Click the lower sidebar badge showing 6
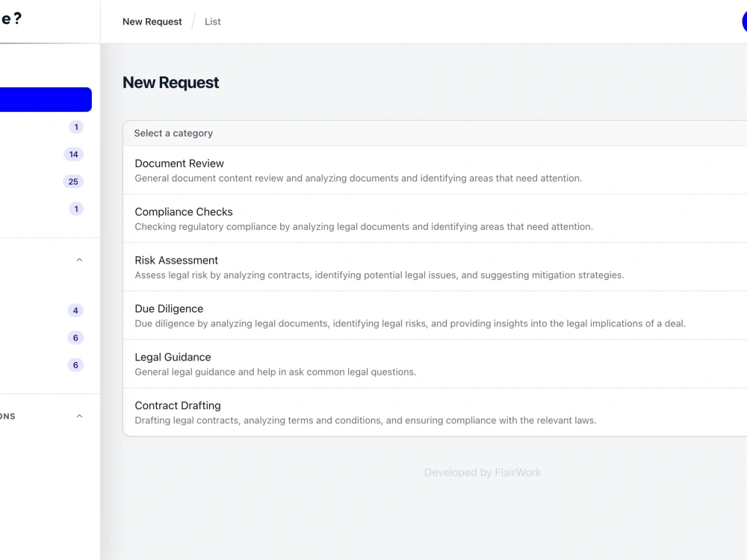 pyautogui.click(x=75, y=365)
